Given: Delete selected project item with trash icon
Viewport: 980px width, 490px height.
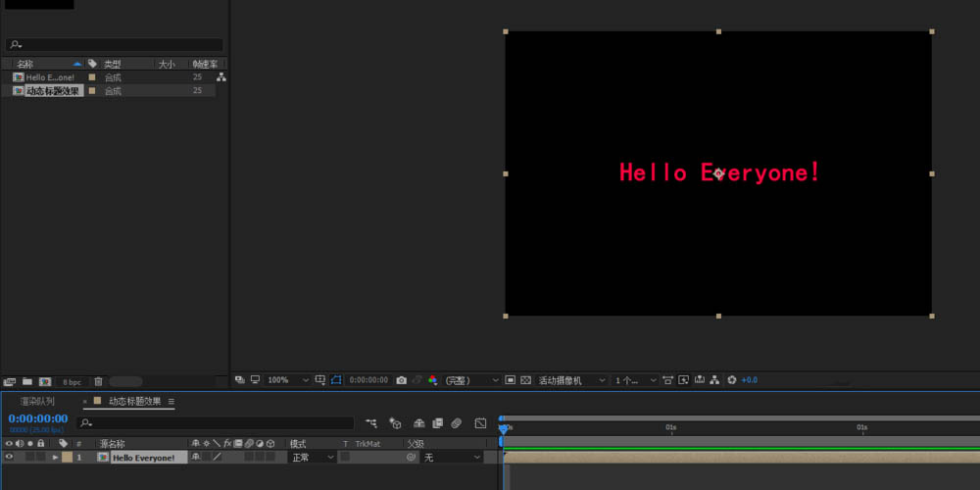Looking at the screenshot, I should coord(98,381).
